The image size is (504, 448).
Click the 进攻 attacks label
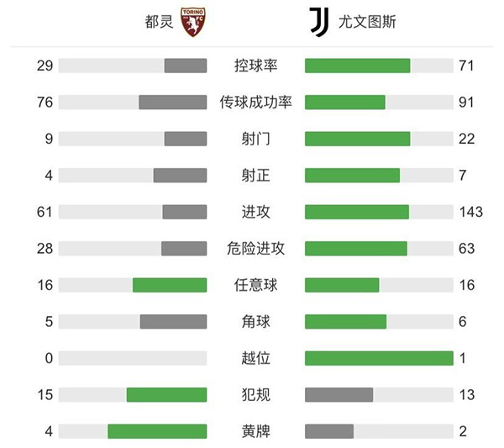(256, 212)
